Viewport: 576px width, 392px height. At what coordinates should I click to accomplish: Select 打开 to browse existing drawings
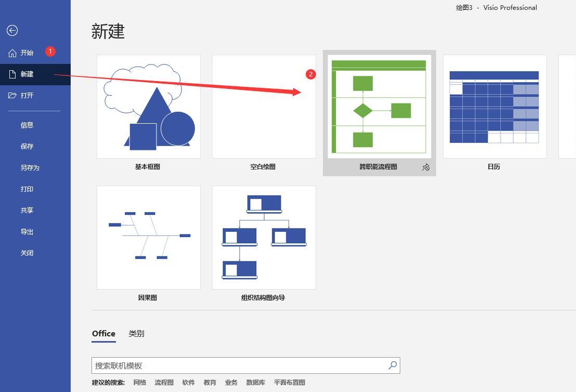point(27,95)
